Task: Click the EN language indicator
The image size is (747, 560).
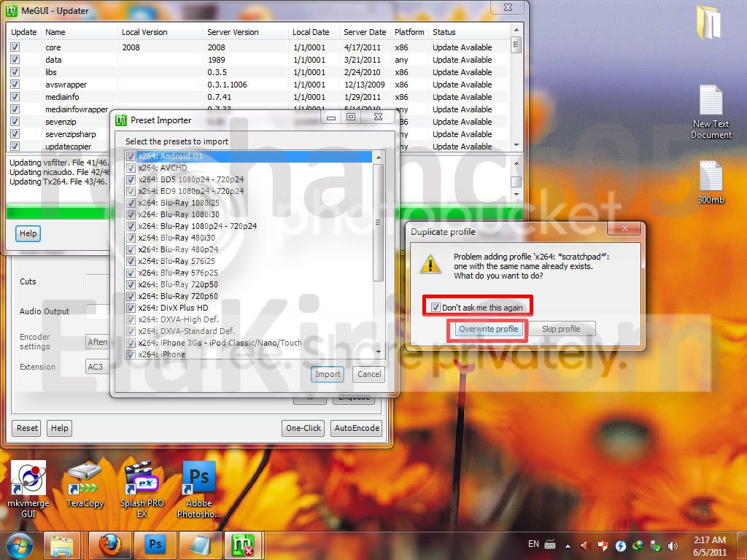Action: coord(533,544)
